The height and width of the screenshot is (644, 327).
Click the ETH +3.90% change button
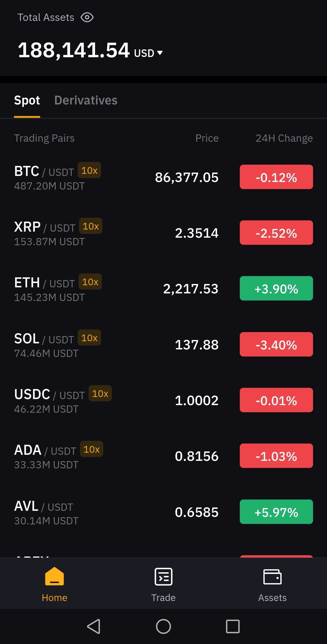click(276, 288)
